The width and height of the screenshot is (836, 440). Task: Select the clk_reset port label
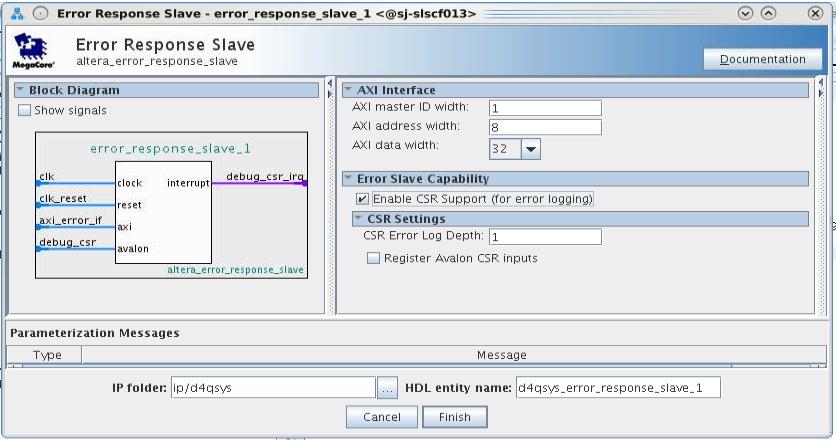[x=63, y=198]
